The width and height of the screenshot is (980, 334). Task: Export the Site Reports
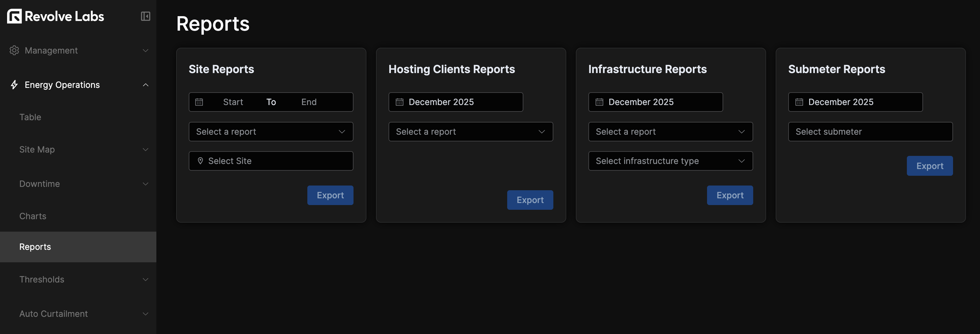[330, 195]
